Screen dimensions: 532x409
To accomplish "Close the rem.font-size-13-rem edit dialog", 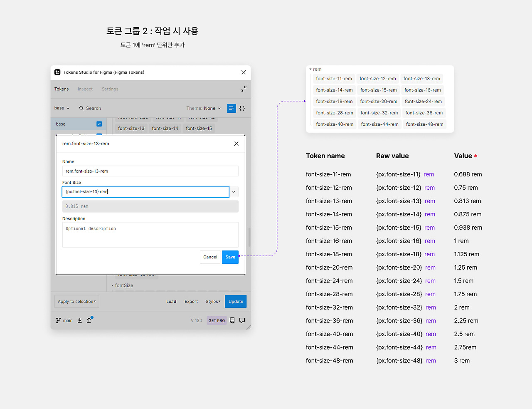I will [236, 144].
